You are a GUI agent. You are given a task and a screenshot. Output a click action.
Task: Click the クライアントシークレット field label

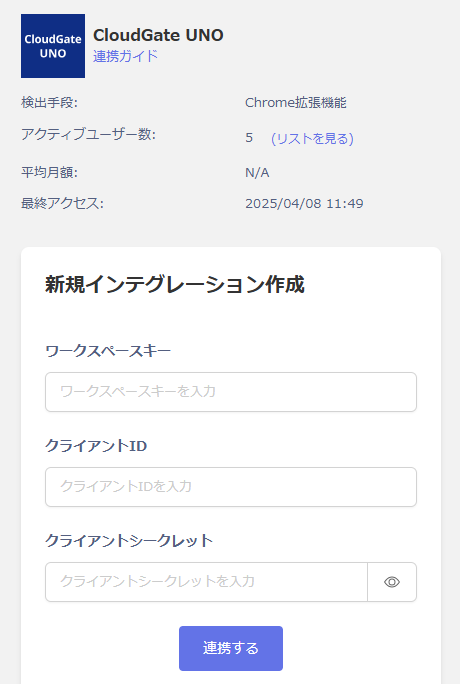coord(129,541)
